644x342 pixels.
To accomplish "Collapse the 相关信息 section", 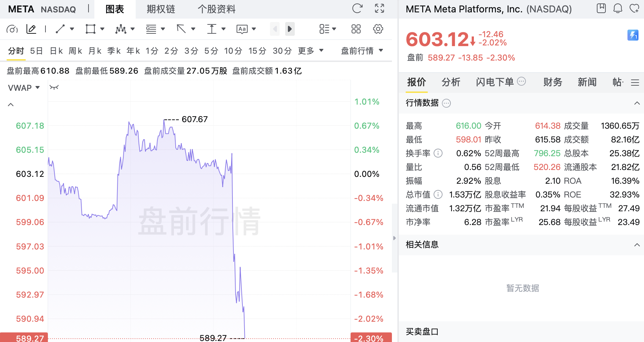I will point(637,245).
